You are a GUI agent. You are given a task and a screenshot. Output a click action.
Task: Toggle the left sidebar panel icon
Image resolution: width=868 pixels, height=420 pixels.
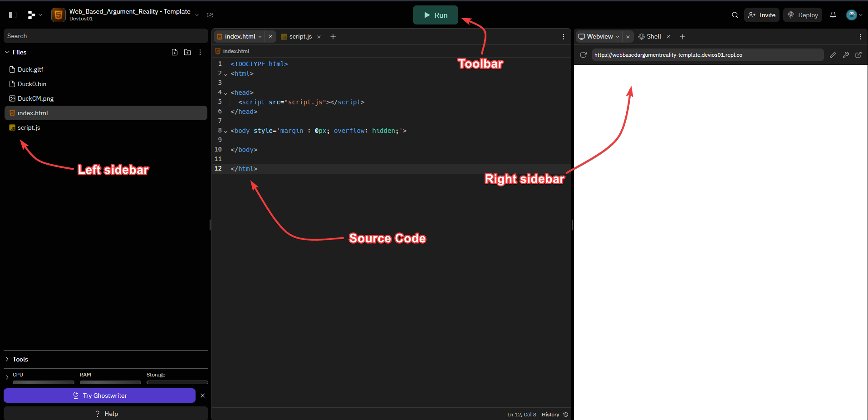click(13, 15)
